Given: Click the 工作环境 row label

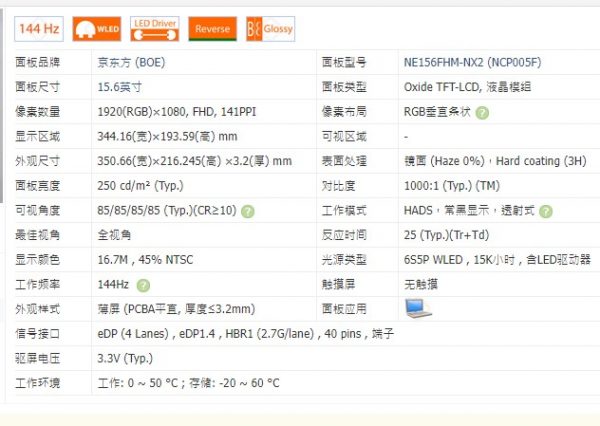Looking at the screenshot, I should 38,383.
